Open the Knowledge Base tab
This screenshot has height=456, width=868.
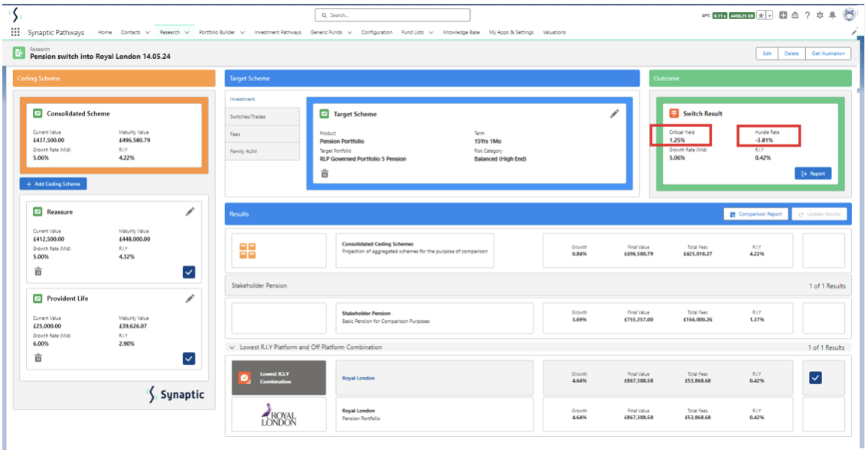click(461, 33)
